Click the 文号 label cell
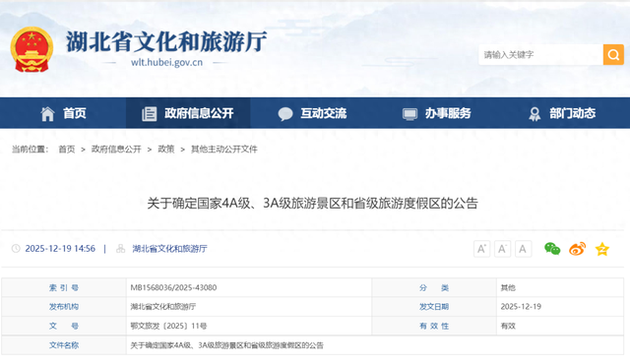 (x=64, y=326)
